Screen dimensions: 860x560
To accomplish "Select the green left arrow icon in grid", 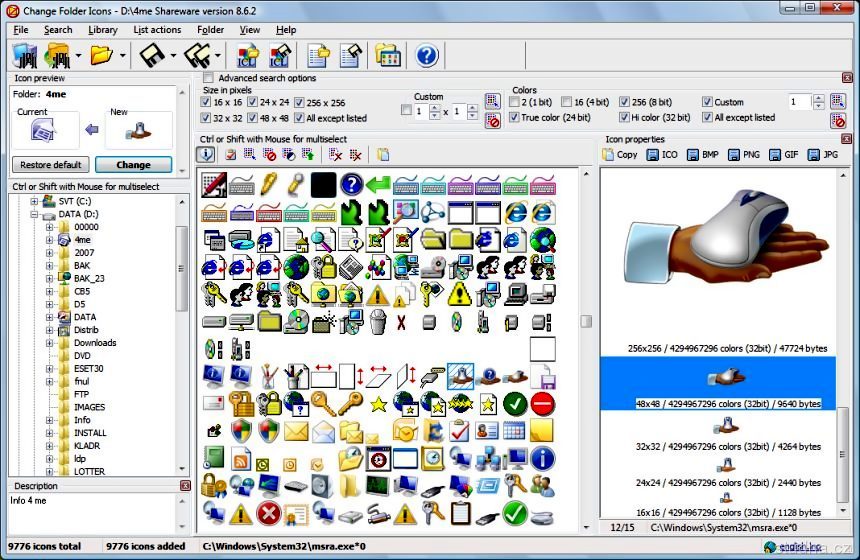I will 378,184.
